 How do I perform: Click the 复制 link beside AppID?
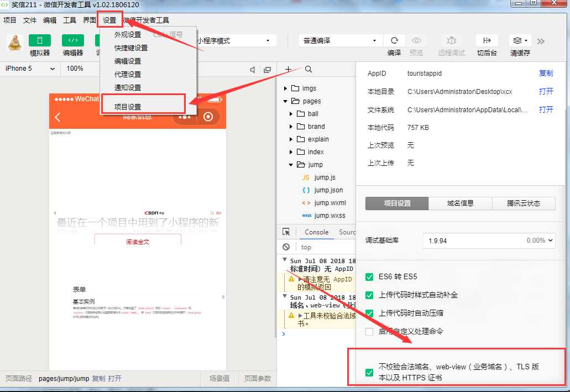point(546,74)
